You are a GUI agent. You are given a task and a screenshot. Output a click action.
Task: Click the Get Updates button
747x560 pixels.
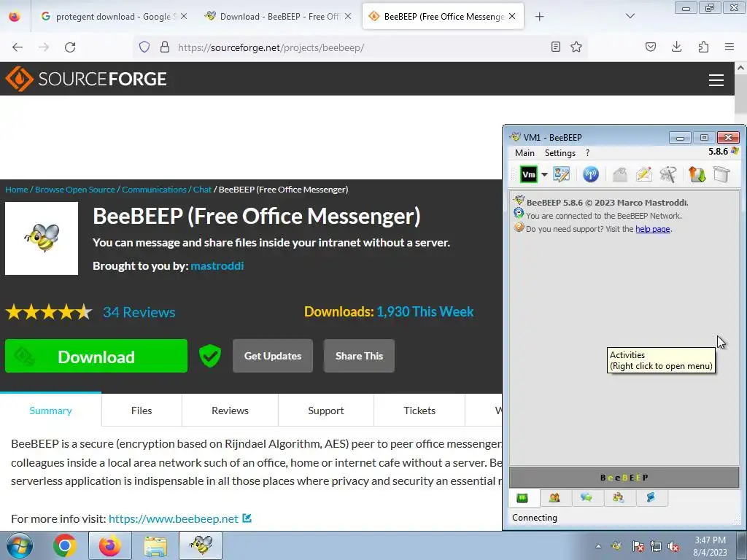point(273,356)
